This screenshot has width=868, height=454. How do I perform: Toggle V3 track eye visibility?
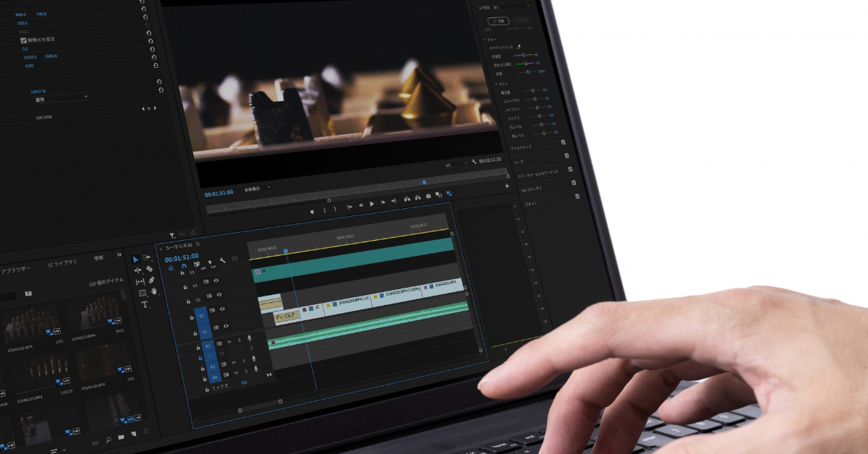click(219, 295)
